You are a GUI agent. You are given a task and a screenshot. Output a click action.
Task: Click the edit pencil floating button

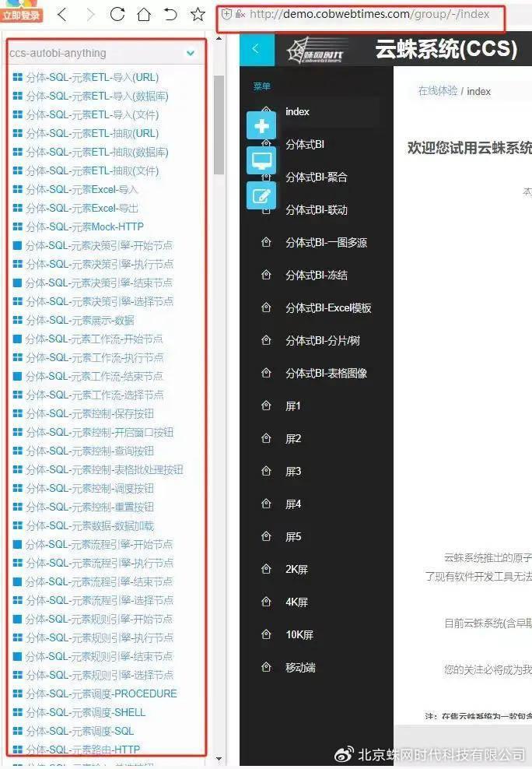pos(261,195)
